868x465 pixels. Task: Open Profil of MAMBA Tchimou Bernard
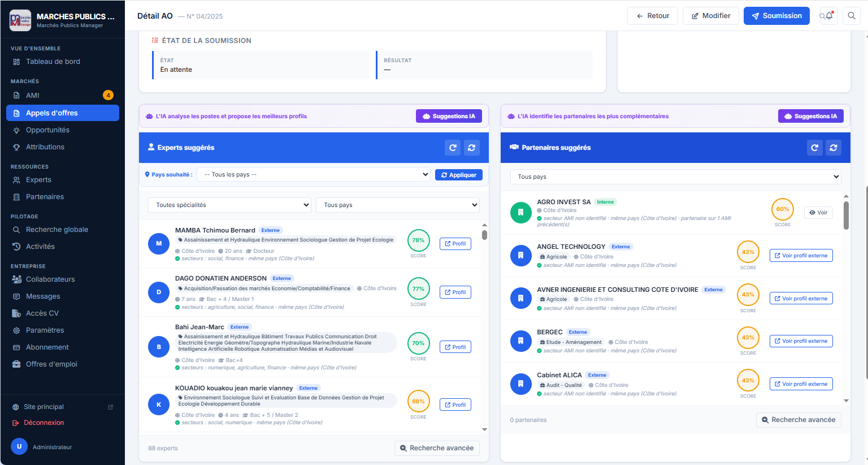455,244
